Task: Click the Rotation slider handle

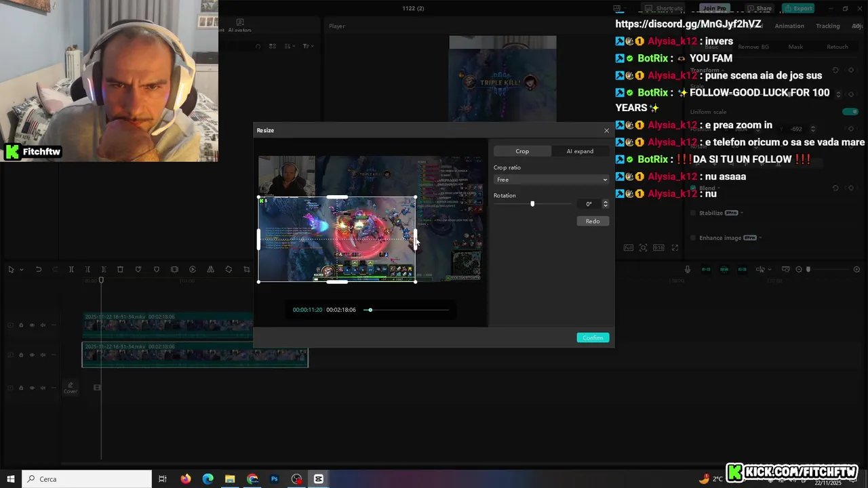Action: [532, 203]
